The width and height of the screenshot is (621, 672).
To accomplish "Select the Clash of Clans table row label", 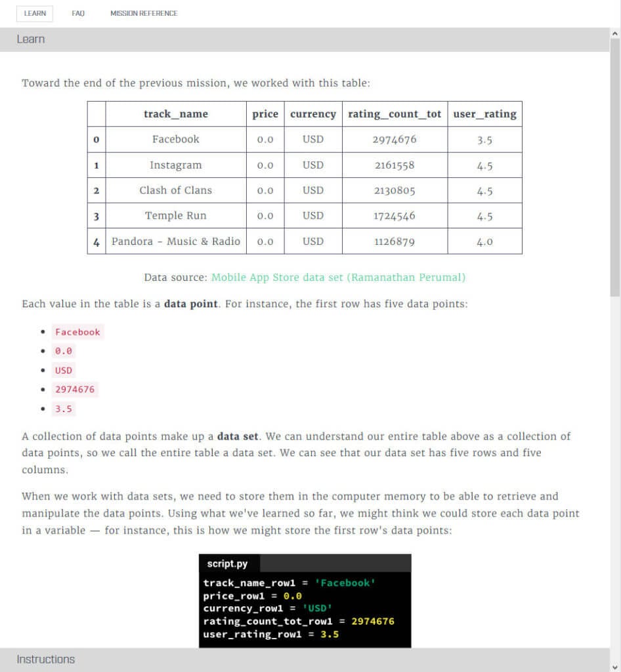I will [x=96, y=190].
